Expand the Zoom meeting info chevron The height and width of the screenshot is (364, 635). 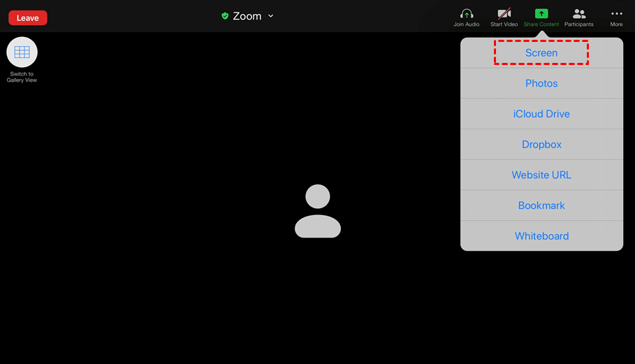270,16
